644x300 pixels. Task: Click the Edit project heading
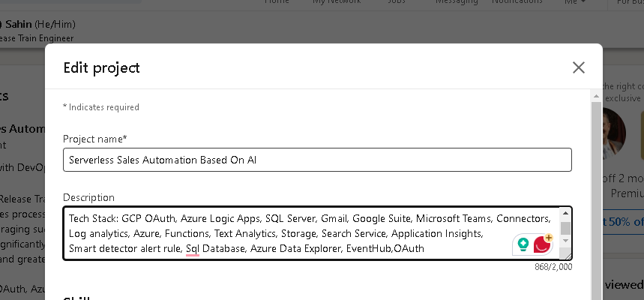pos(101,67)
